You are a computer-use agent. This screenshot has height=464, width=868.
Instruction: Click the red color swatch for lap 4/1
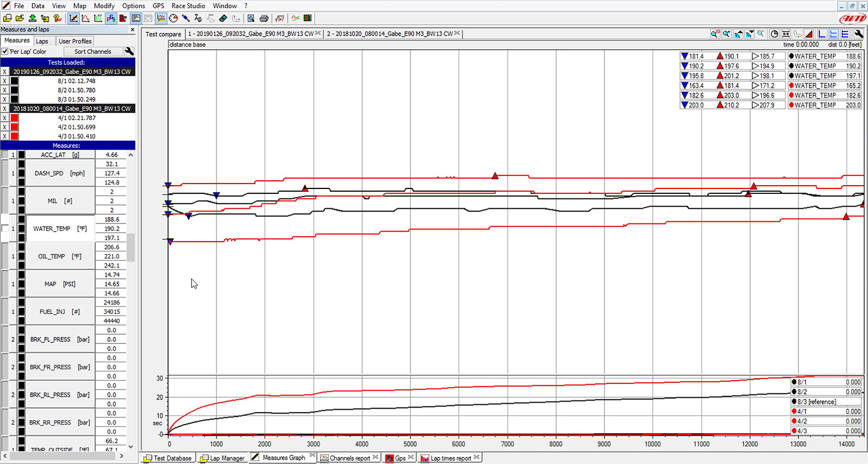[x=14, y=118]
